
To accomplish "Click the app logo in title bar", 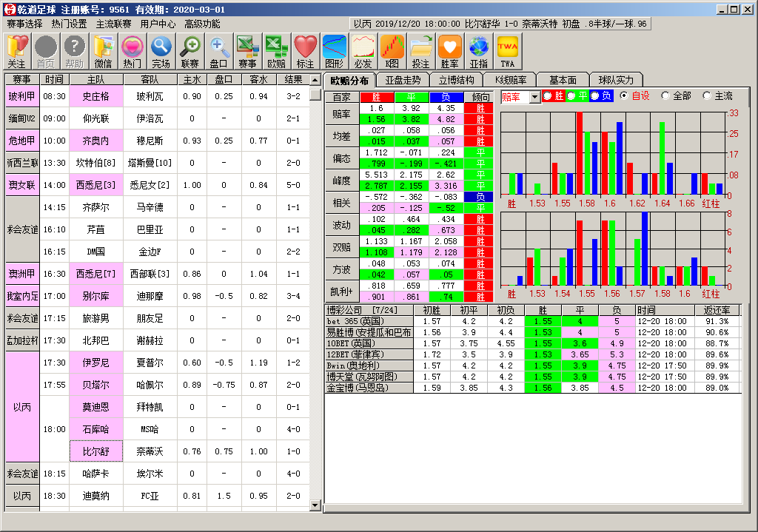I will [9, 9].
